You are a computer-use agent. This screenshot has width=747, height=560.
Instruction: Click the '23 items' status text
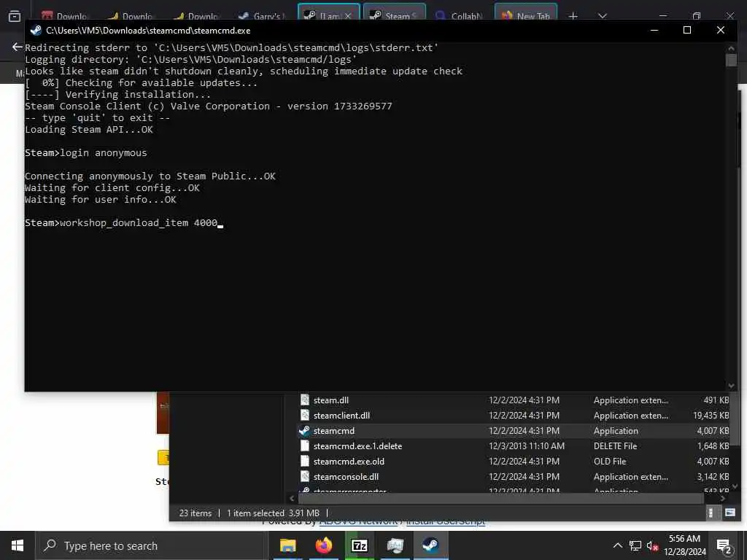[x=196, y=513]
